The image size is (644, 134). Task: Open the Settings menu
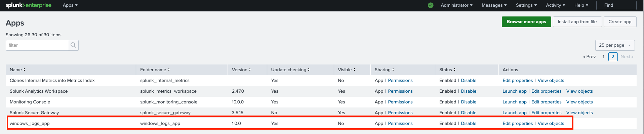coord(526,5)
